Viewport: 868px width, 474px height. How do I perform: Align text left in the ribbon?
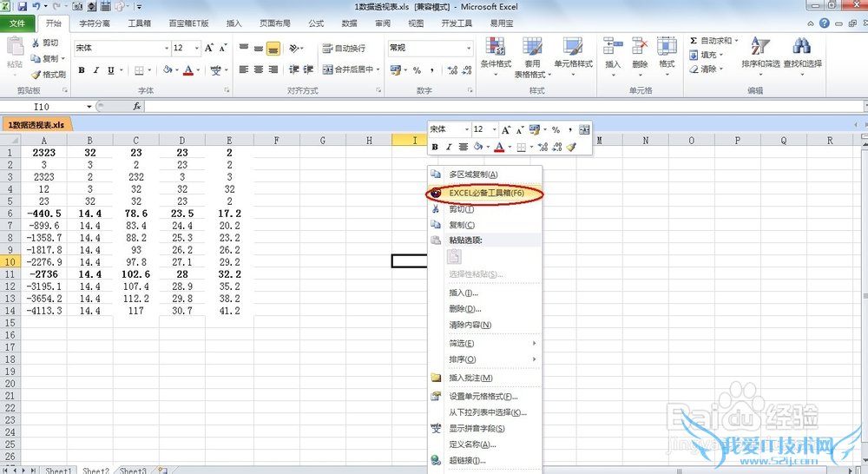[244, 69]
